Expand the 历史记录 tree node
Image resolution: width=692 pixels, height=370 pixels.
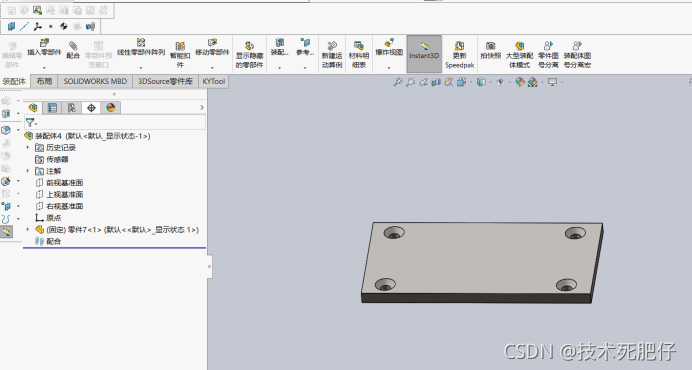[x=28, y=147]
